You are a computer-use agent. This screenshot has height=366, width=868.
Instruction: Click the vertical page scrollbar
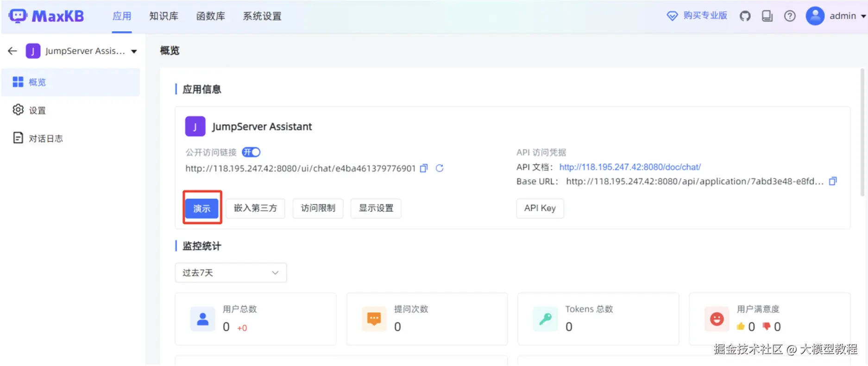[x=862, y=132]
